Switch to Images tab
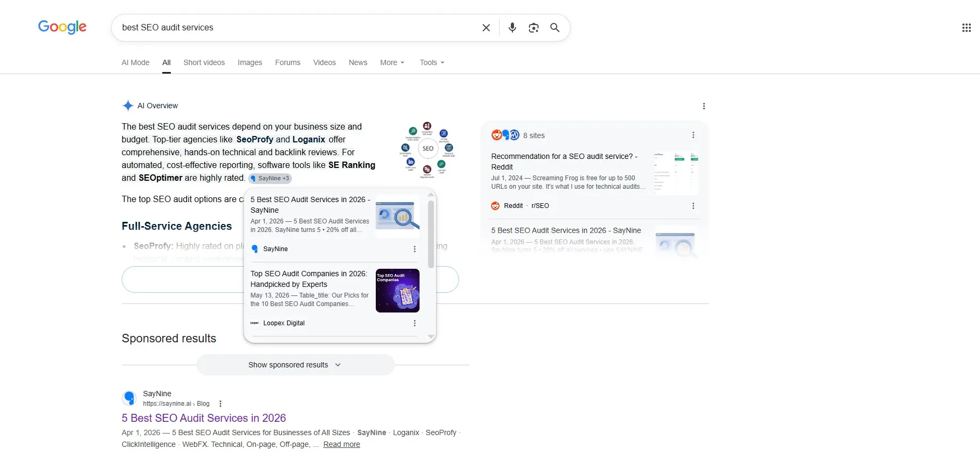This screenshot has height=465, width=980. click(250, 62)
